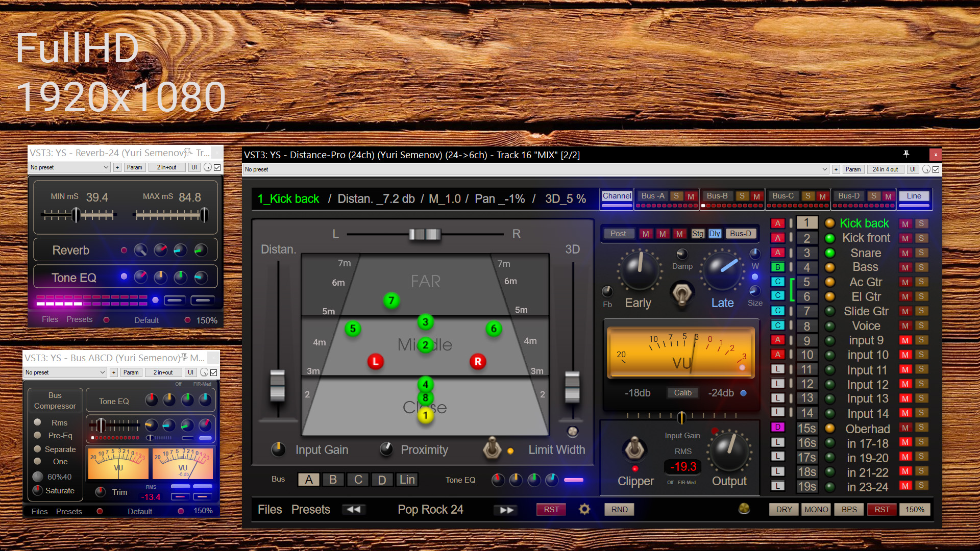Open the gear settings icon in Distance-Pro

[584, 509]
